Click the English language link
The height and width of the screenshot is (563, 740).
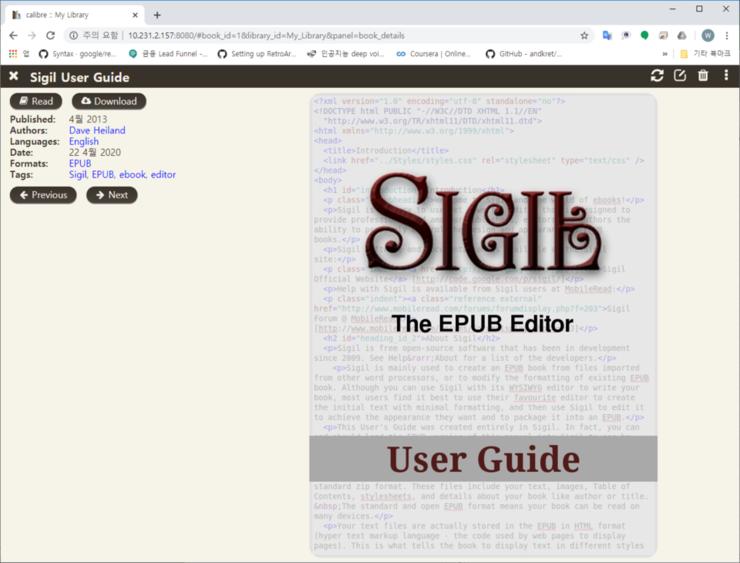(84, 141)
